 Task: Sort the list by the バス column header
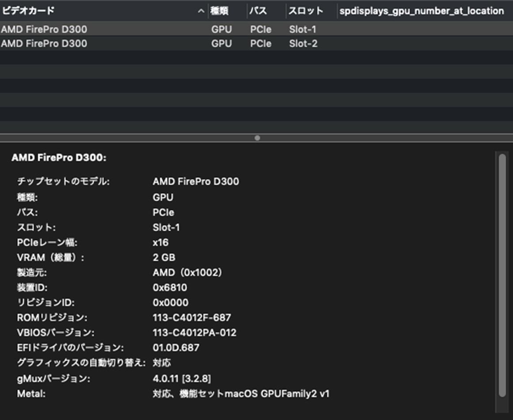(x=258, y=11)
